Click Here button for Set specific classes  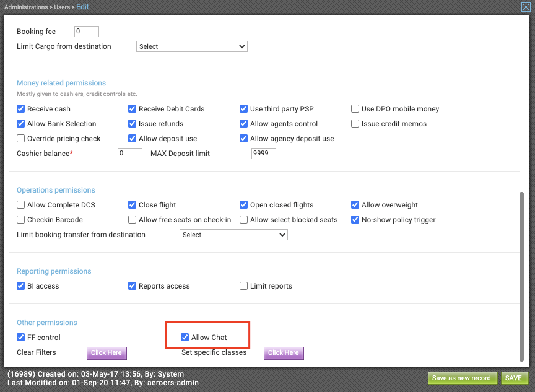coord(284,353)
